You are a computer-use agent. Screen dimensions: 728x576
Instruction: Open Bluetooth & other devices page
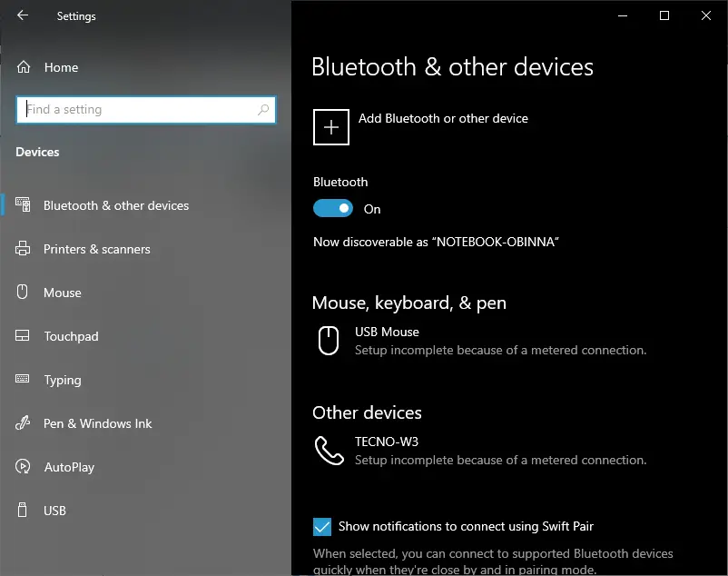pos(116,205)
